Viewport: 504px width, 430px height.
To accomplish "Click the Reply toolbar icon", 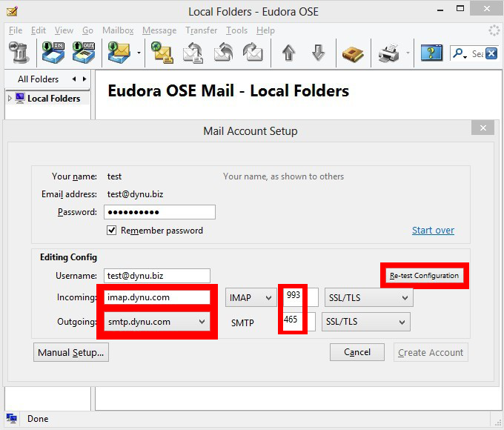I will (x=193, y=53).
